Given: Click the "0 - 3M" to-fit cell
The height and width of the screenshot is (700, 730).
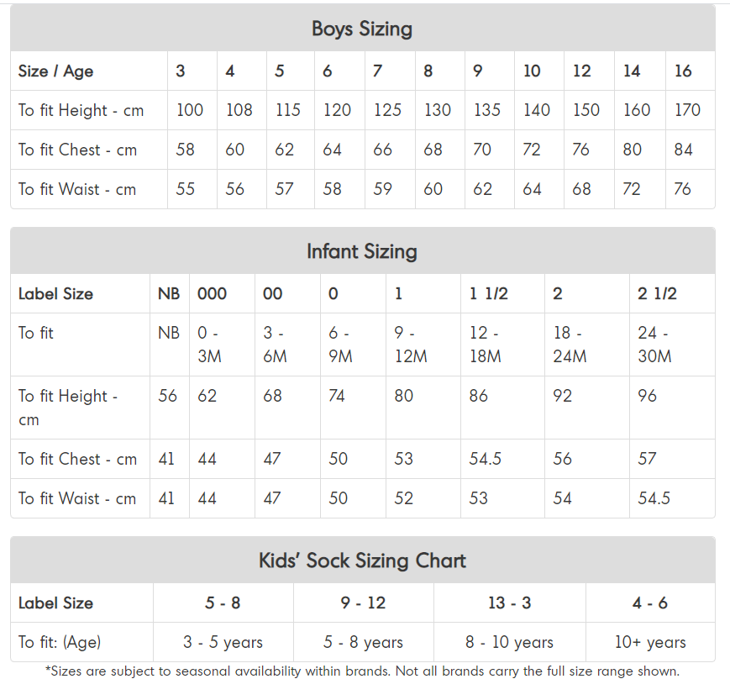Looking at the screenshot, I should coord(209,345).
